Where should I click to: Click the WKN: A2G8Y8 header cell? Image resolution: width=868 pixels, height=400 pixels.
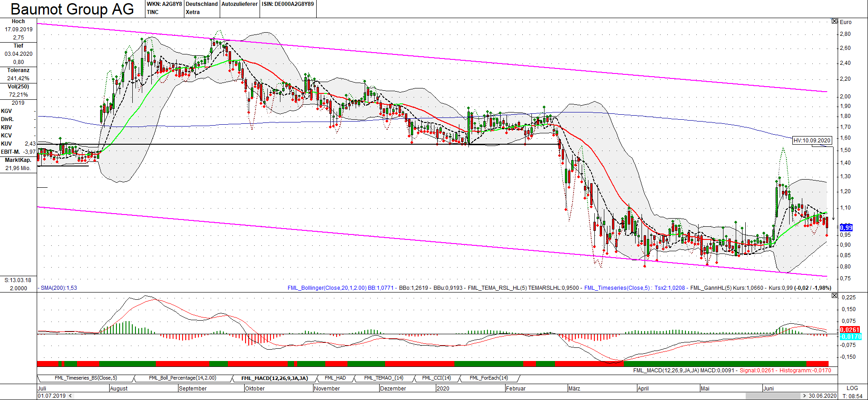tap(164, 4)
